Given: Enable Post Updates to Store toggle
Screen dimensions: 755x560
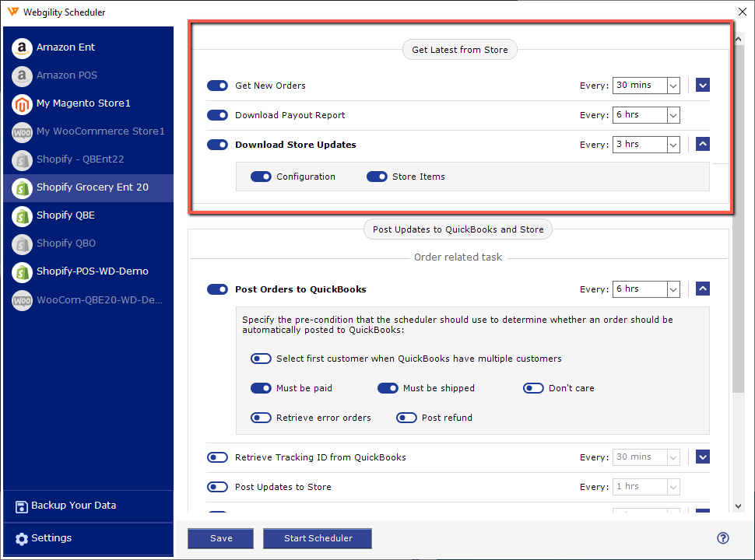Looking at the screenshot, I should point(217,487).
